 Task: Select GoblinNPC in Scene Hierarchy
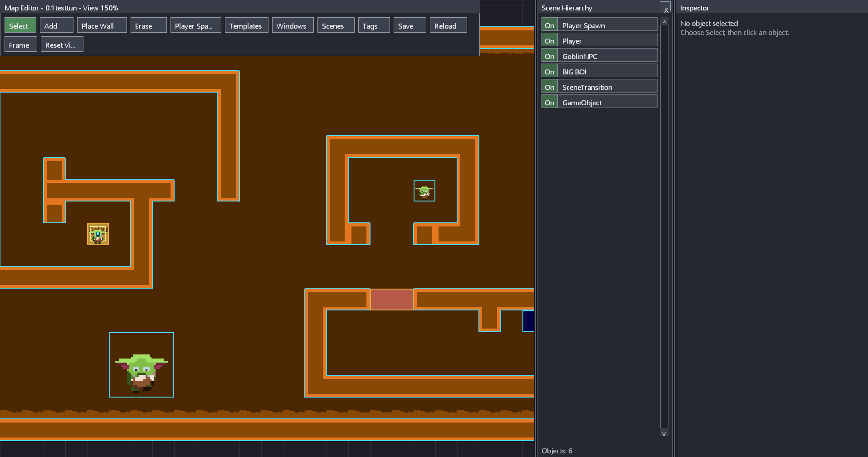pos(608,56)
